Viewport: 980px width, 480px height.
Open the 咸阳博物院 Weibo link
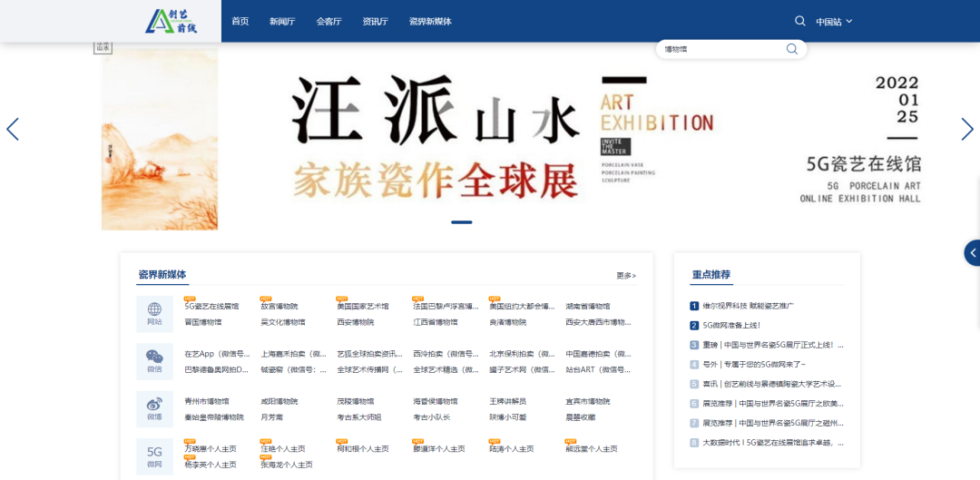[x=279, y=401]
